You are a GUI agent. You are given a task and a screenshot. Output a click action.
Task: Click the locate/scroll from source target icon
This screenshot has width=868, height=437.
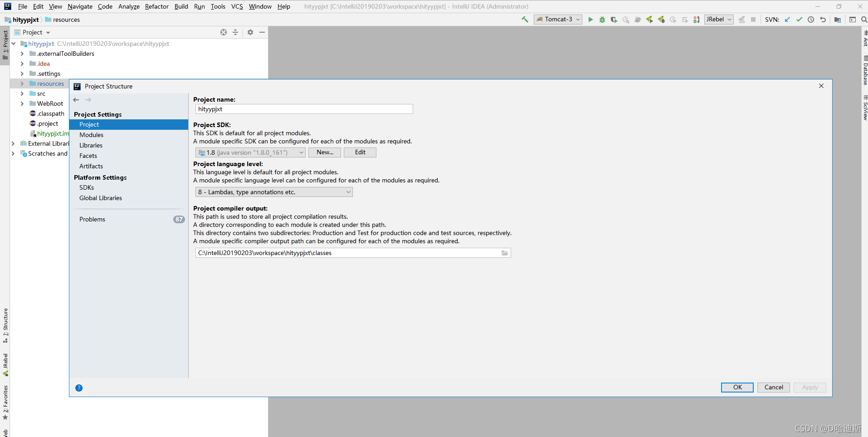(x=224, y=32)
